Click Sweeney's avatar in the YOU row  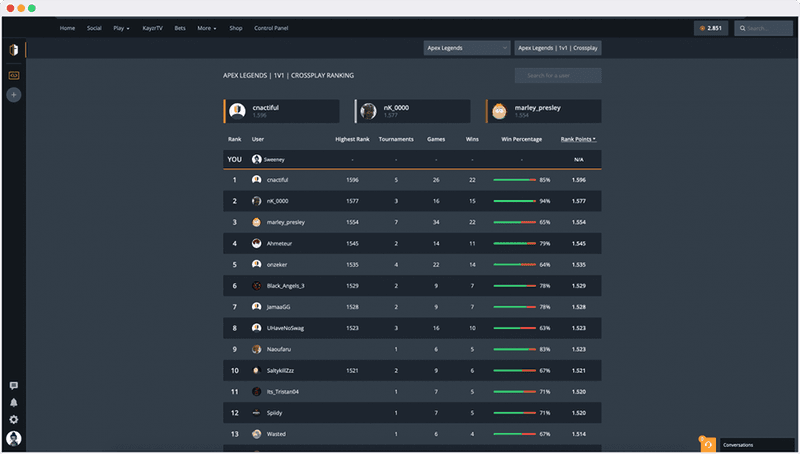click(257, 159)
